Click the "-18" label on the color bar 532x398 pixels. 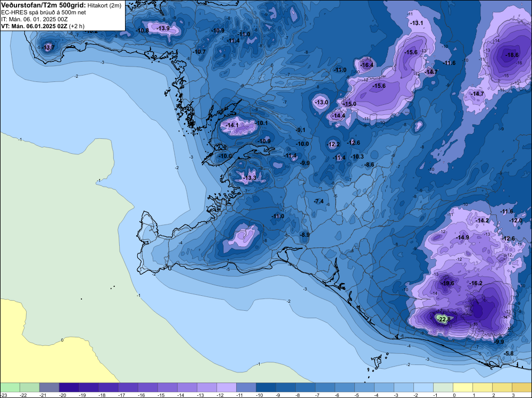coord(102,395)
